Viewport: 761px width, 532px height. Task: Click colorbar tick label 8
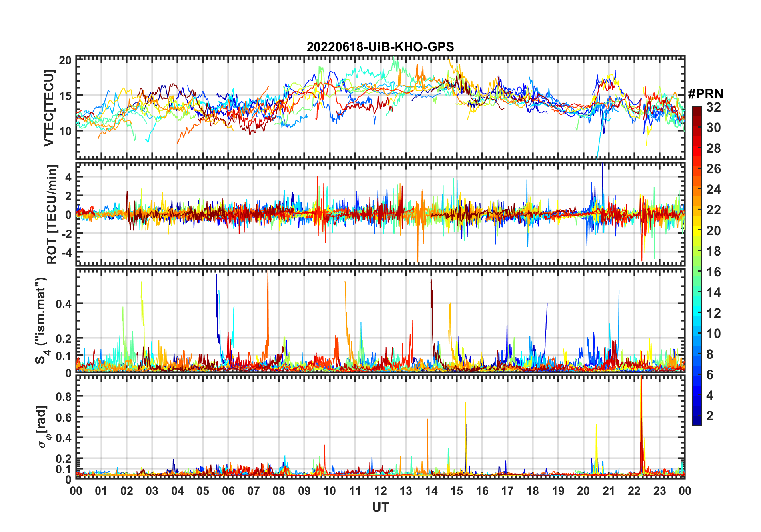point(710,354)
